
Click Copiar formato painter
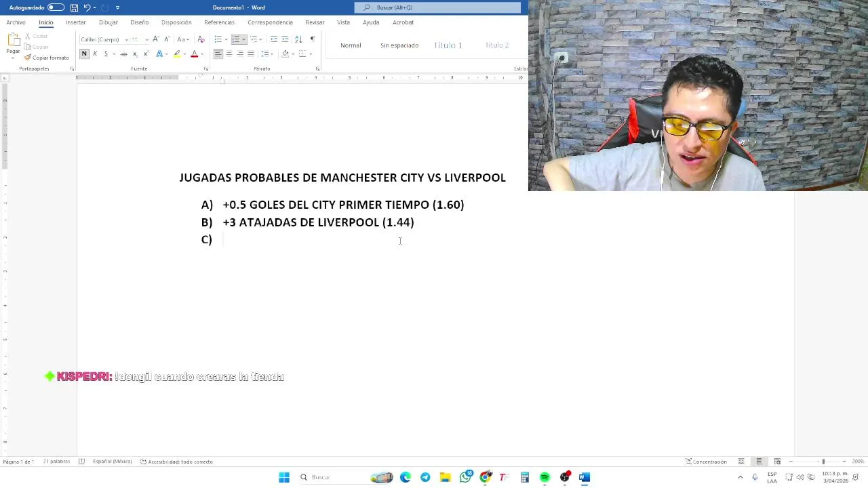point(47,58)
